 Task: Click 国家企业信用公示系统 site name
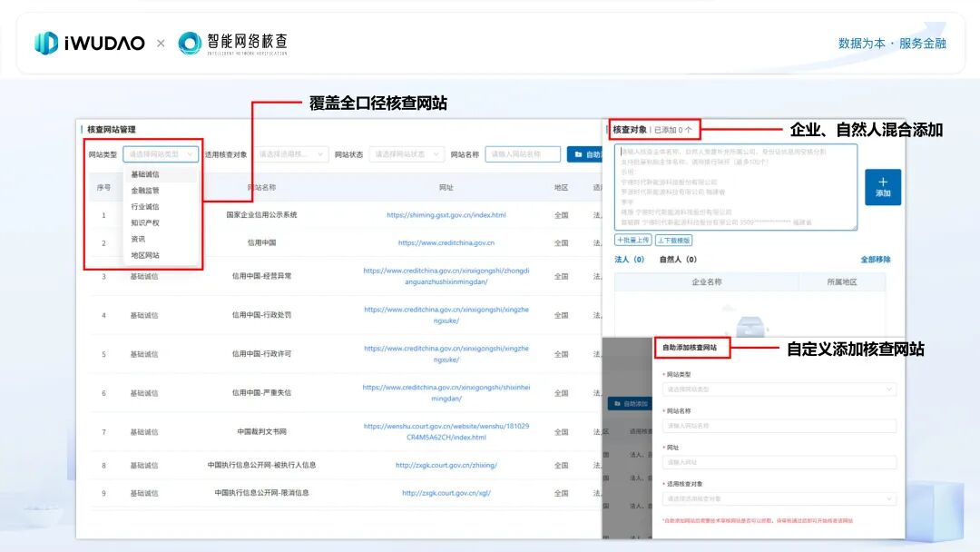(x=262, y=215)
